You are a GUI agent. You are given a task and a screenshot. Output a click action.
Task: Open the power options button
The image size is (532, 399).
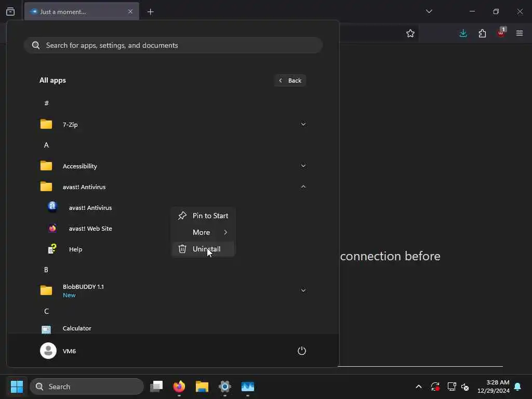click(x=302, y=351)
